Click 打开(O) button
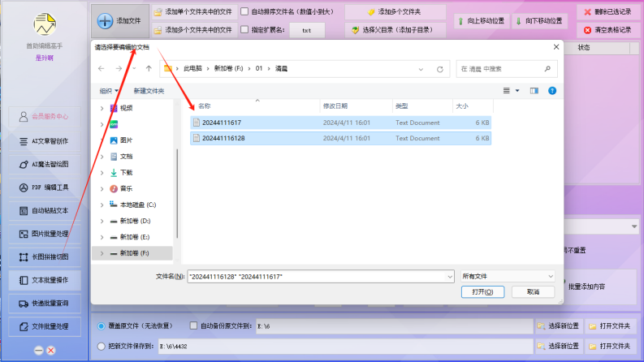The image size is (644, 362). tap(482, 292)
